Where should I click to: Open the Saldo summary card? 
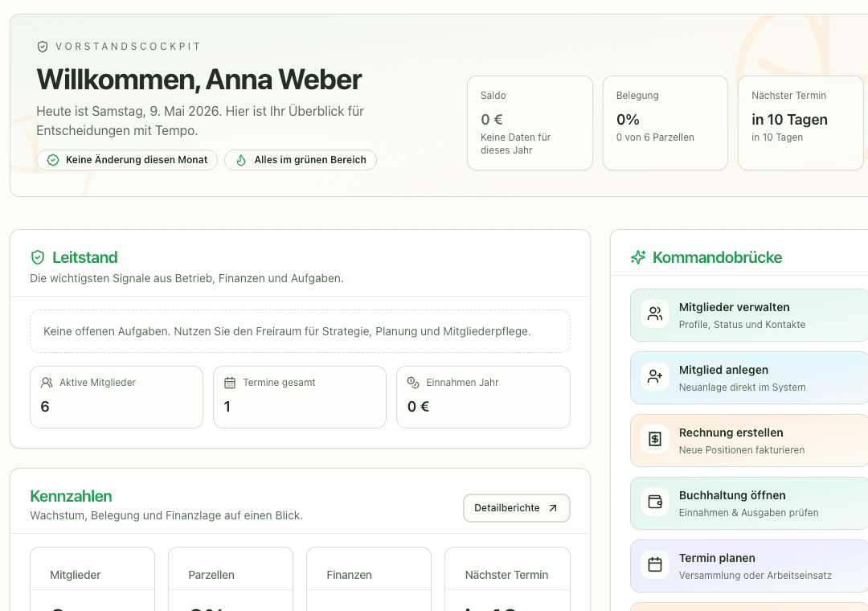click(x=530, y=123)
